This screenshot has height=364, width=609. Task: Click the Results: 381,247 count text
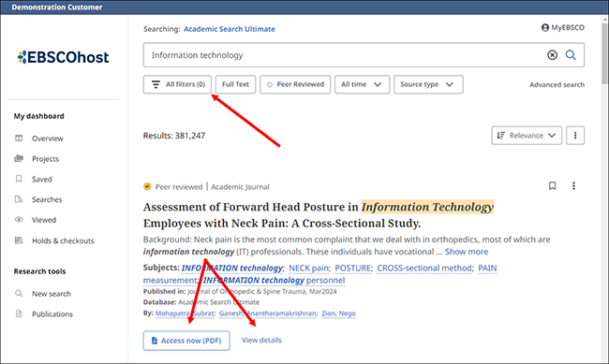pyautogui.click(x=174, y=136)
